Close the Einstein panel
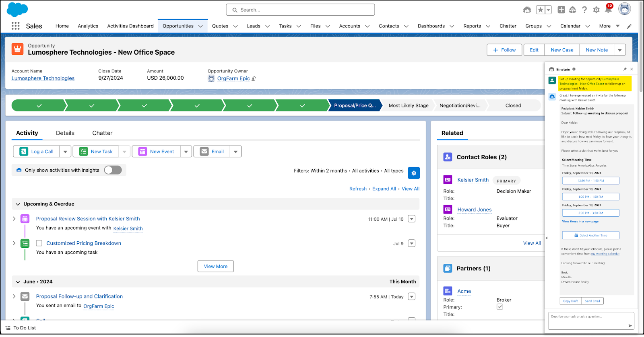This screenshot has height=337, width=644. [x=632, y=69]
